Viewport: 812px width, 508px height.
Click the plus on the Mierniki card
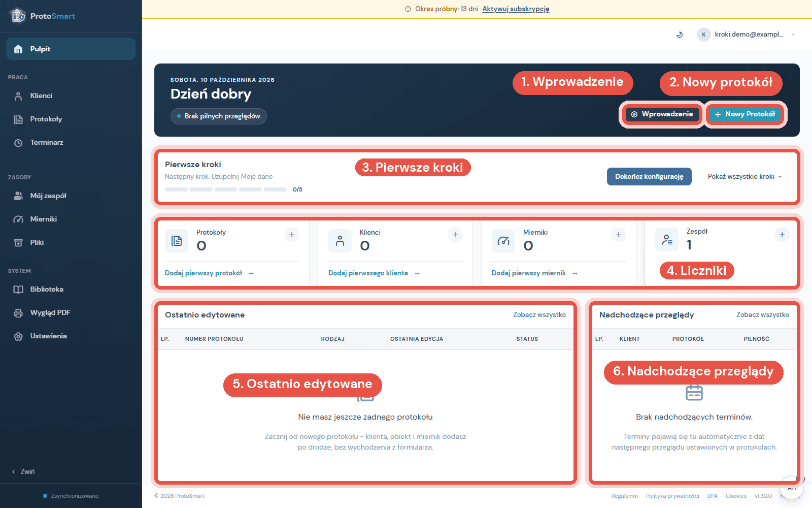point(619,235)
